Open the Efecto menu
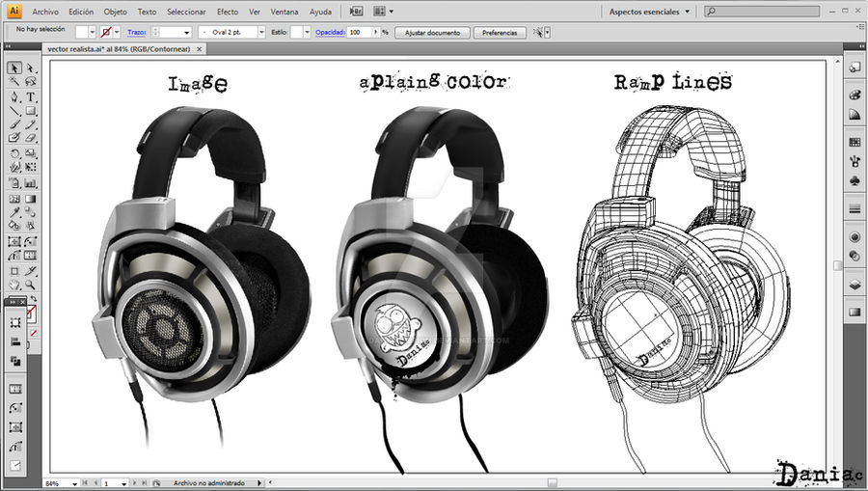The image size is (868, 491). point(228,12)
